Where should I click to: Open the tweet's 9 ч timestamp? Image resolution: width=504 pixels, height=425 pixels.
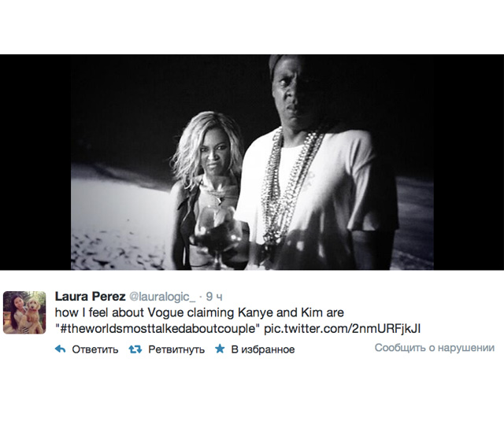point(214,297)
